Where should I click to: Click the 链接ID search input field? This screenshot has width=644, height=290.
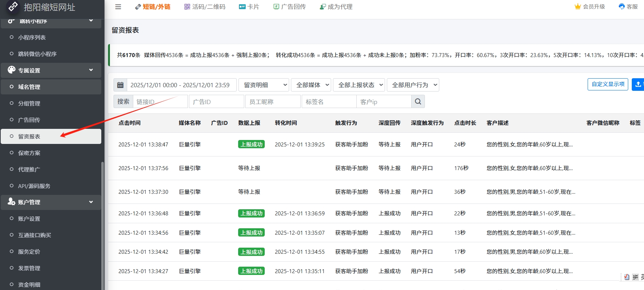tap(160, 102)
